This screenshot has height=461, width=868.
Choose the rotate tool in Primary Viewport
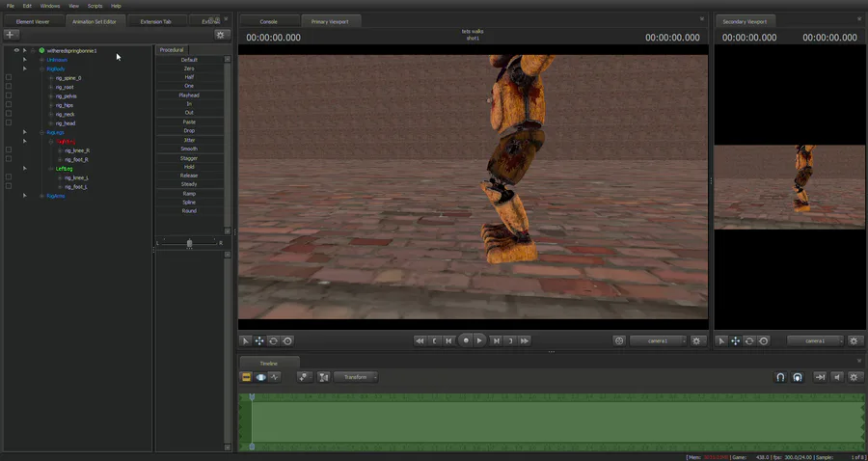[x=274, y=340]
